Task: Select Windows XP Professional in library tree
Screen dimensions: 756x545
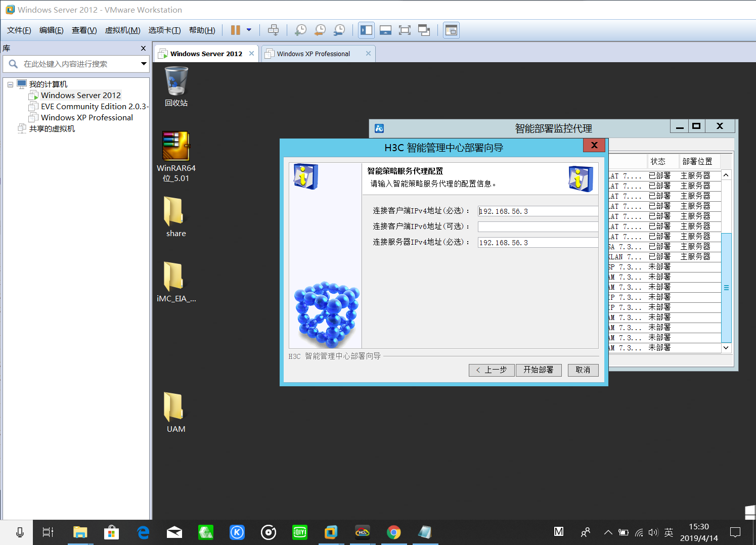Action: click(x=87, y=117)
